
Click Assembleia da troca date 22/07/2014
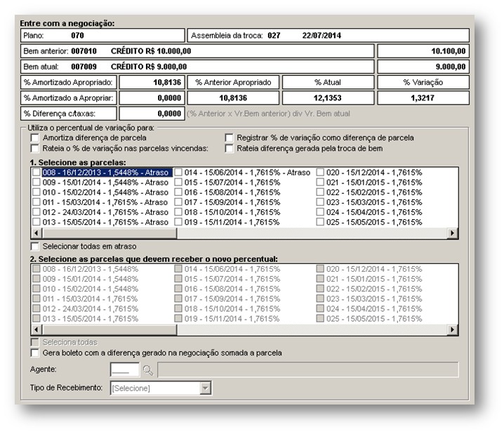point(321,35)
